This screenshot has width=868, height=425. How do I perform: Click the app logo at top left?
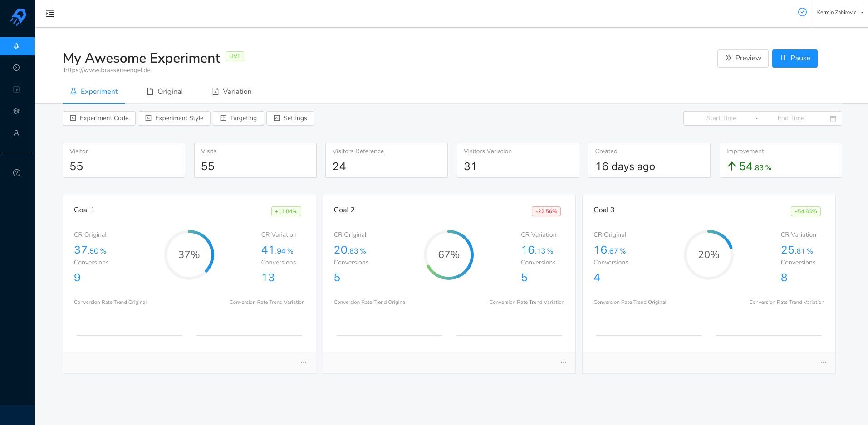pyautogui.click(x=17, y=16)
